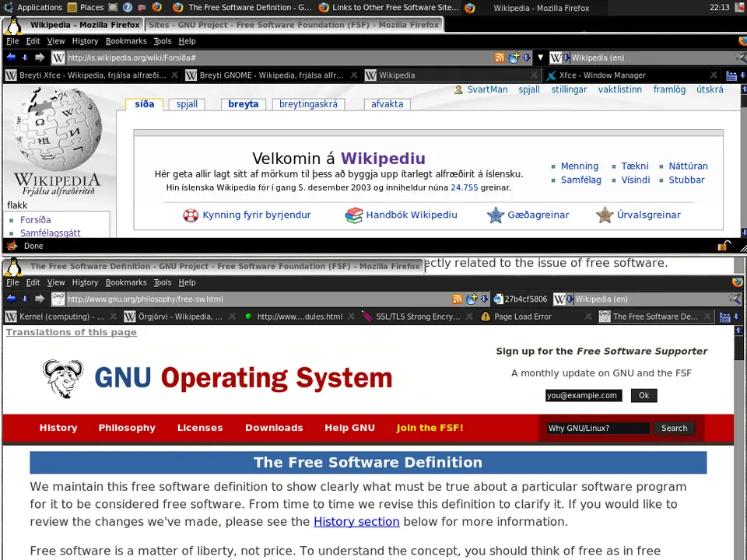This screenshot has width=747, height=560.
Task: Open SvartMan user link
Action: [487, 89]
